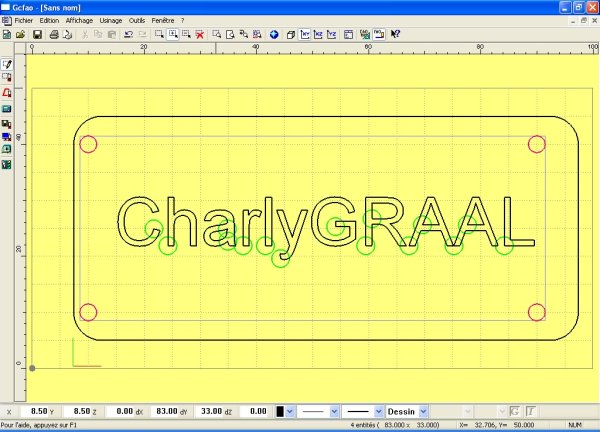Click the open file folder icon
This screenshot has height=432, width=600.
[20, 35]
